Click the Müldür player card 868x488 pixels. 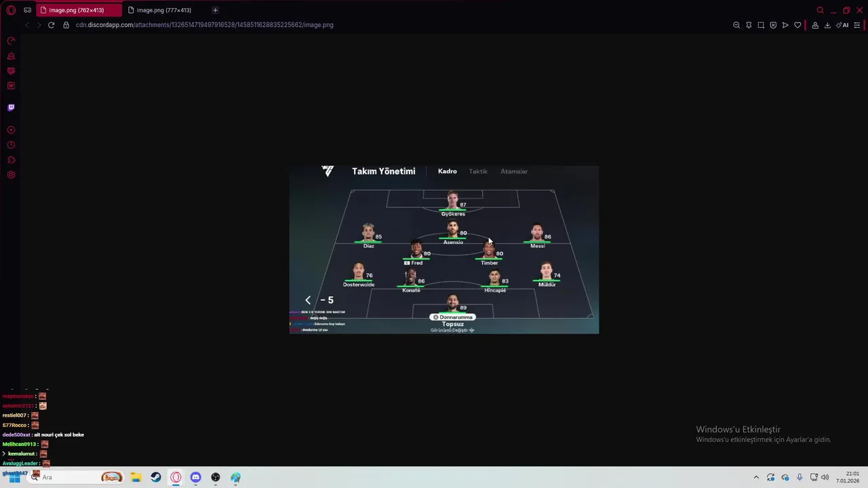pyautogui.click(x=547, y=275)
